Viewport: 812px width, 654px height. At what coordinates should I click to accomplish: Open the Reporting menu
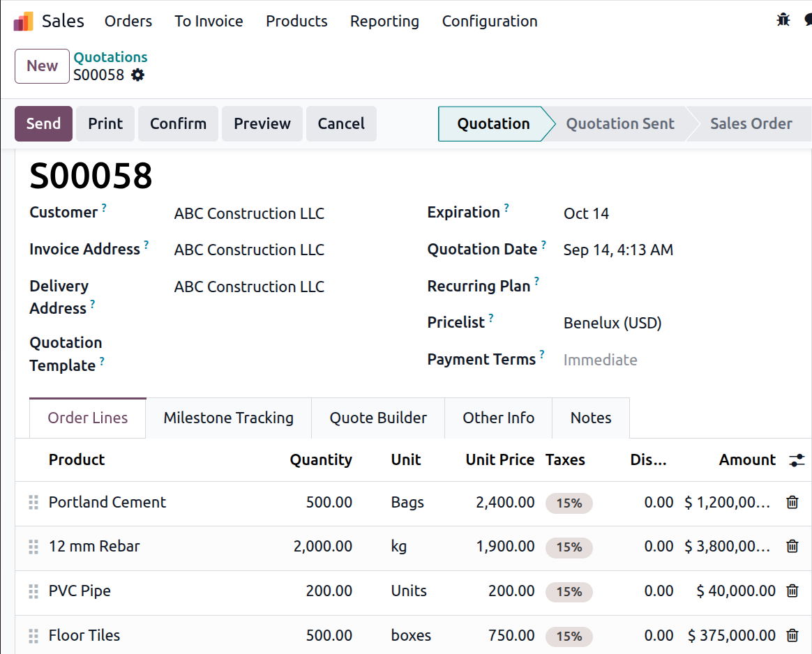click(x=385, y=21)
